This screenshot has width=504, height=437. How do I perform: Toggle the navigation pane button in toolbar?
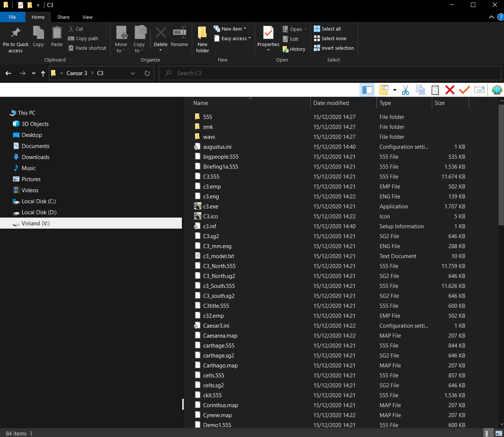click(x=367, y=90)
